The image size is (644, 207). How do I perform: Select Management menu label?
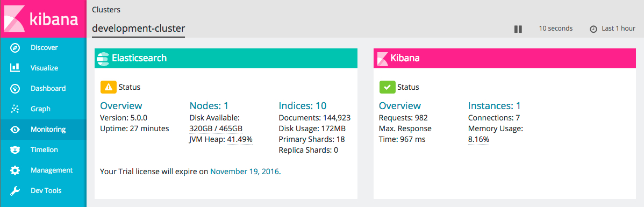pyautogui.click(x=52, y=170)
